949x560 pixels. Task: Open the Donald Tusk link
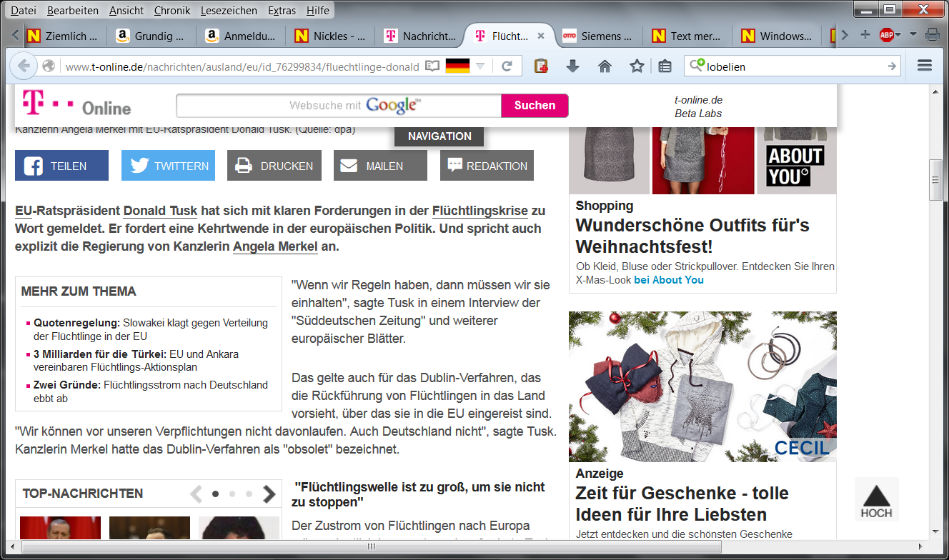(x=160, y=211)
